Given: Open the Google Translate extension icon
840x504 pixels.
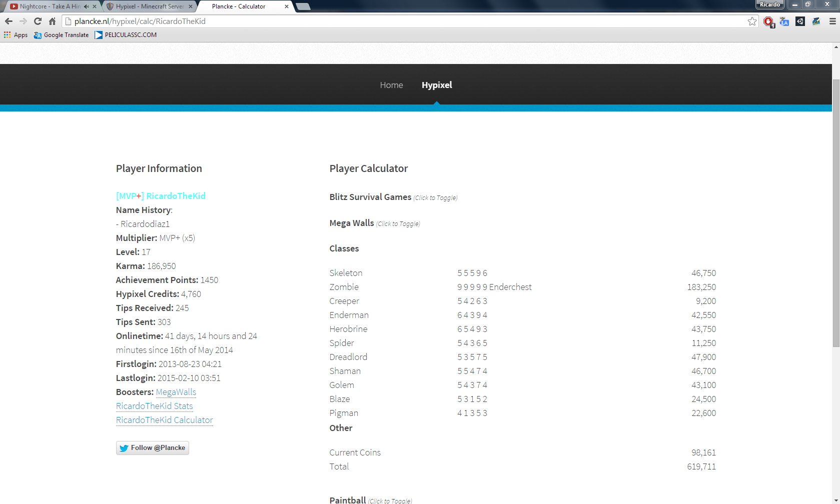Looking at the screenshot, I should [784, 21].
